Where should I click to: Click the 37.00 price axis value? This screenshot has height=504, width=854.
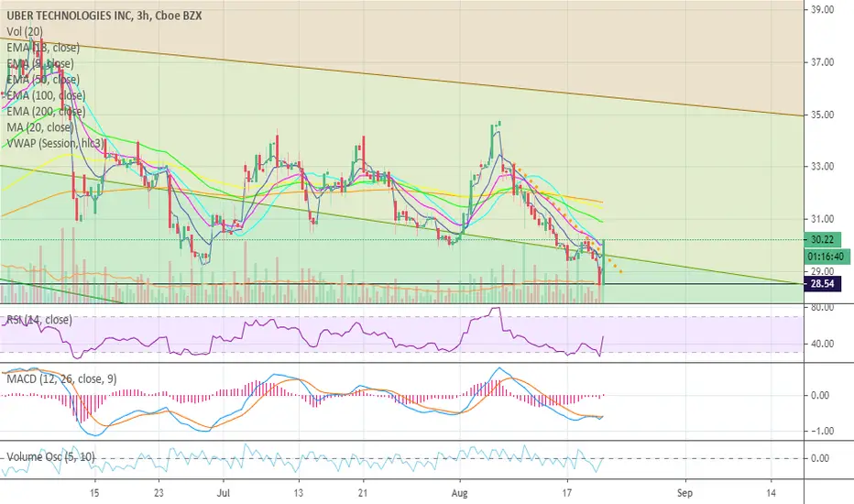823,62
